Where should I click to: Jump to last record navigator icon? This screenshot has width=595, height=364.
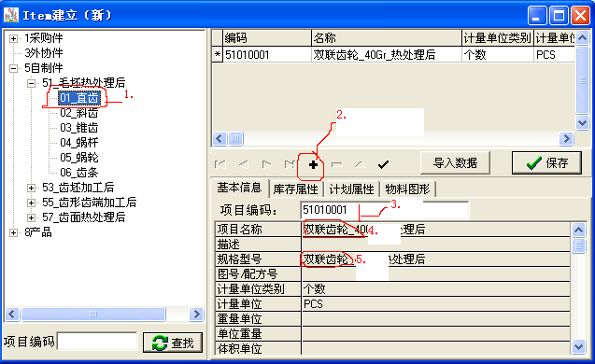point(290,164)
